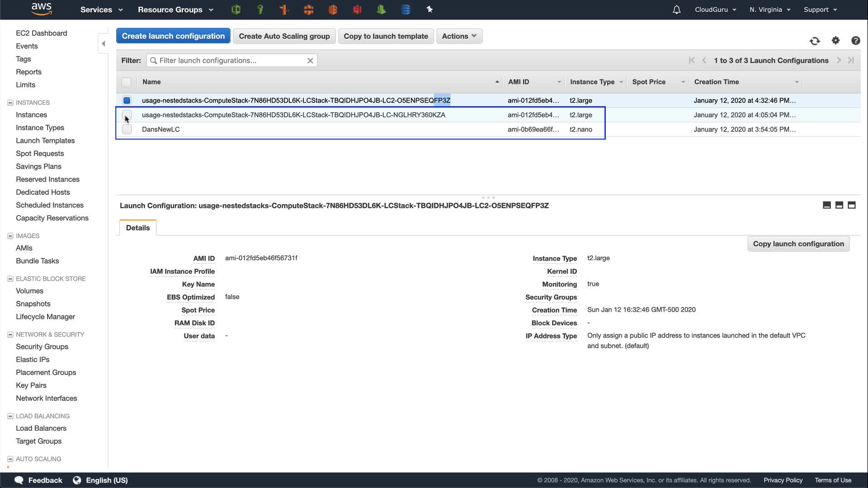868x488 pixels.
Task: Open the help question mark icon
Action: tap(855, 41)
